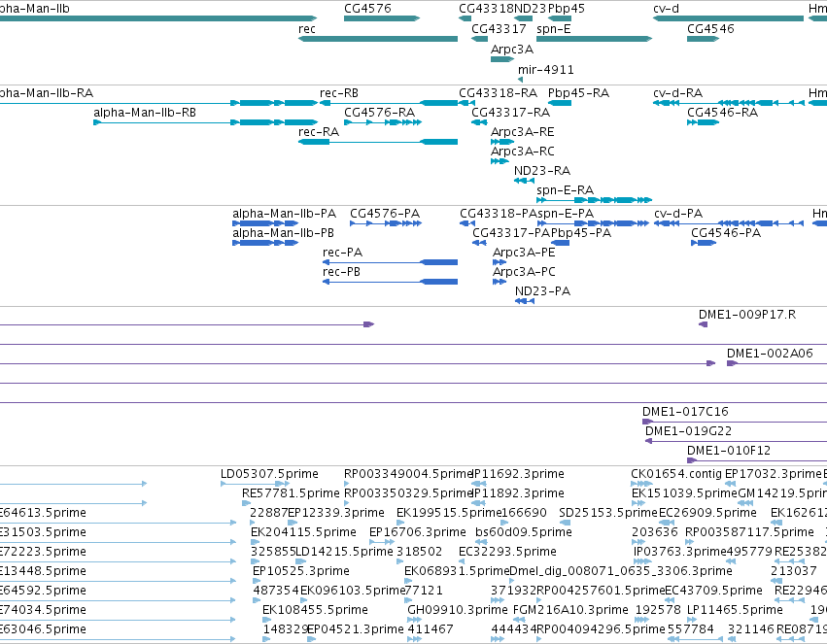827x644 pixels.
Task: Click the spn-E gene span
Action: [595, 39]
